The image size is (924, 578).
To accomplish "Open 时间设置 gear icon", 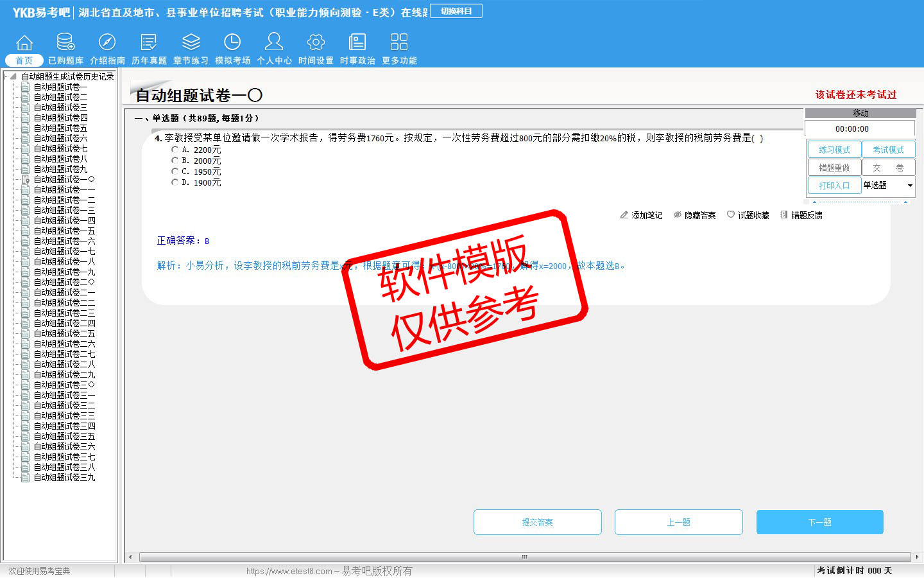I will pyautogui.click(x=316, y=42).
